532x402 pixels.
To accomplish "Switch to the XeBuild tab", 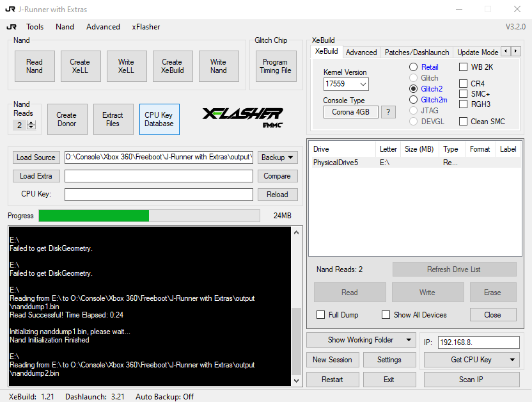I will [326, 51].
